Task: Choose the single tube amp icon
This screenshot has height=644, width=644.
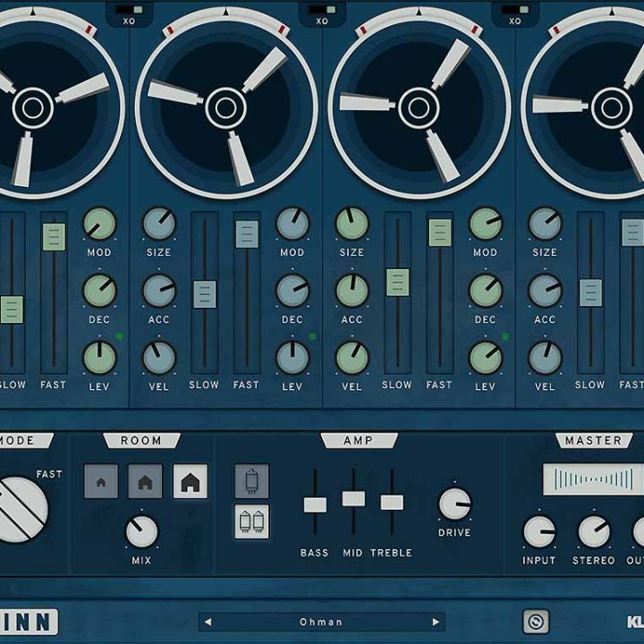Action: (251, 481)
